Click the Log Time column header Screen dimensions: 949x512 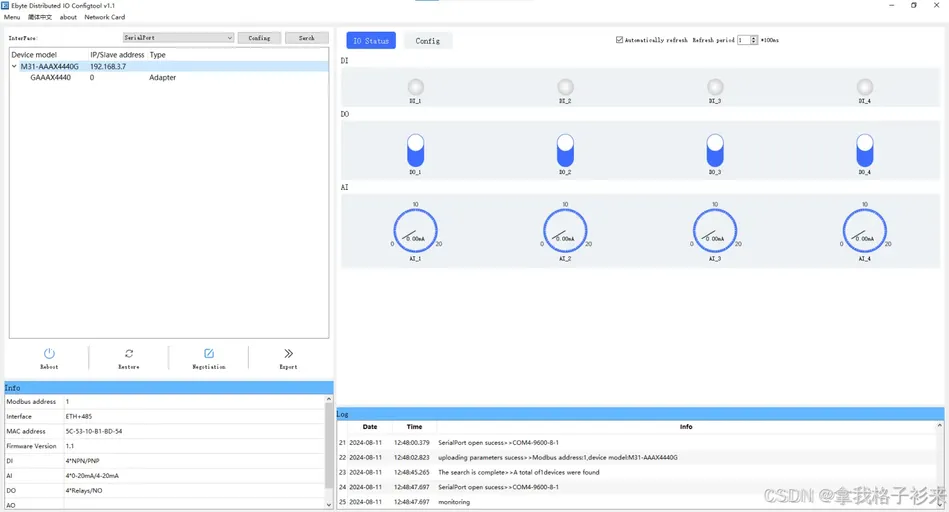point(415,427)
